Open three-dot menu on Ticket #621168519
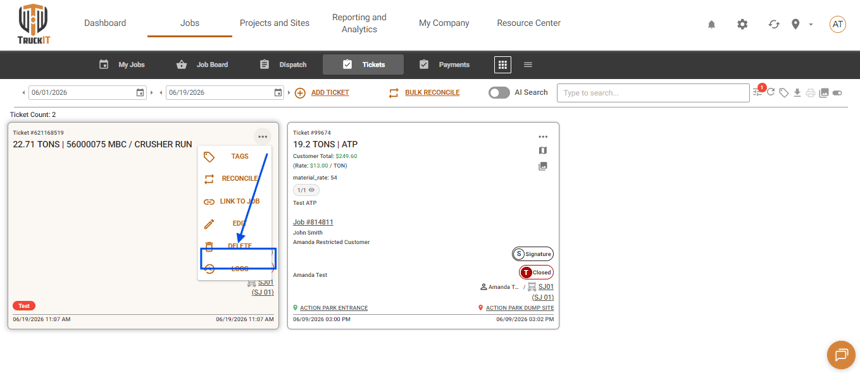Image resolution: width=860 pixels, height=373 pixels. click(x=263, y=137)
